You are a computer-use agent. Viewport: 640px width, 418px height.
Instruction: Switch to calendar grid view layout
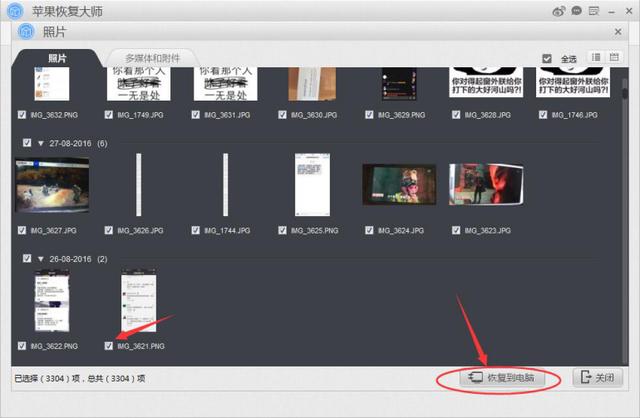pyautogui.click(x=612, y=58)
